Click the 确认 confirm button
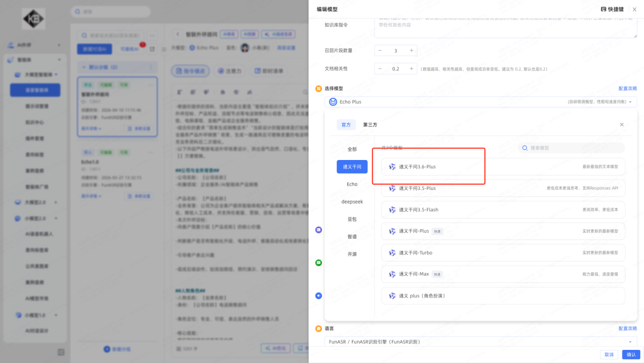This screenshot has height=363, width=644. coord(631,355)
